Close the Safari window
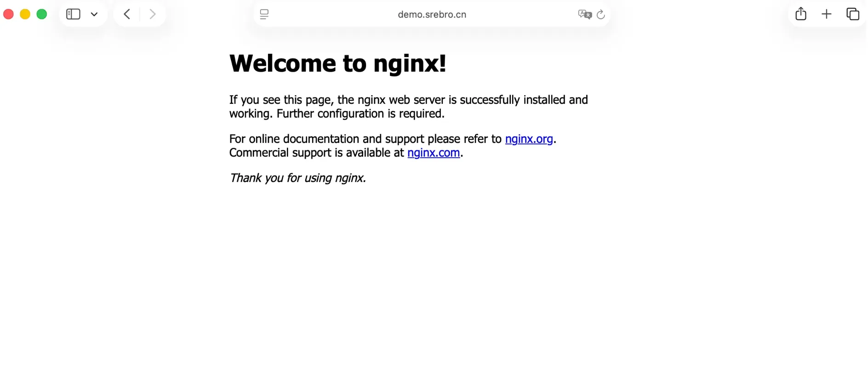The height and width of the screenshot is (389, 868). point(8,14)
